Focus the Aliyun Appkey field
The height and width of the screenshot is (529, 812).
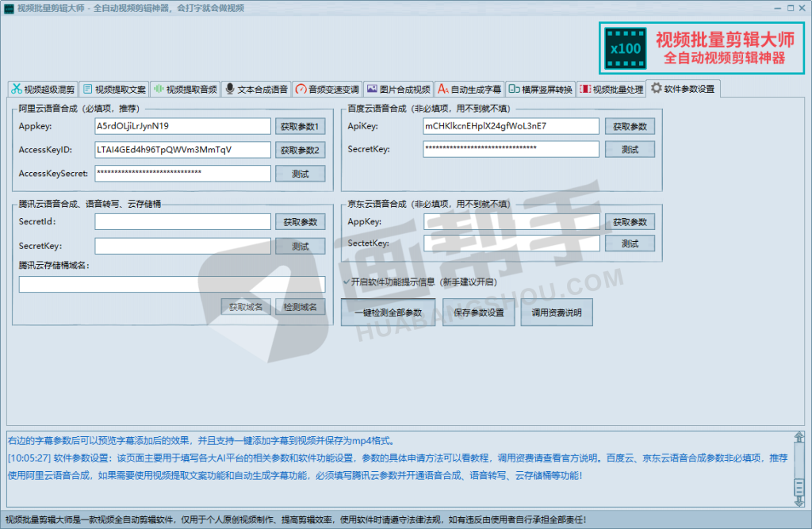click(183, 126)
